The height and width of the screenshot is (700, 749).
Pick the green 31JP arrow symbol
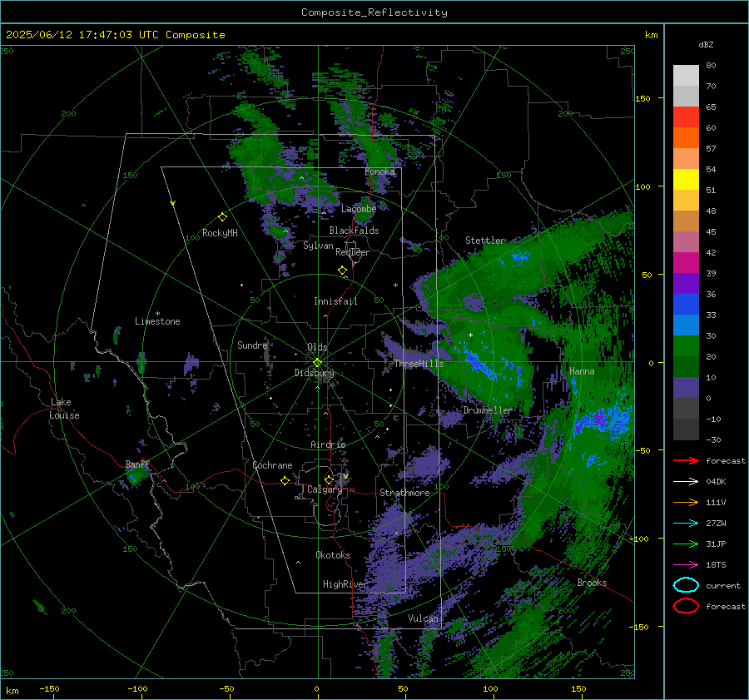[x=686, y=544]
